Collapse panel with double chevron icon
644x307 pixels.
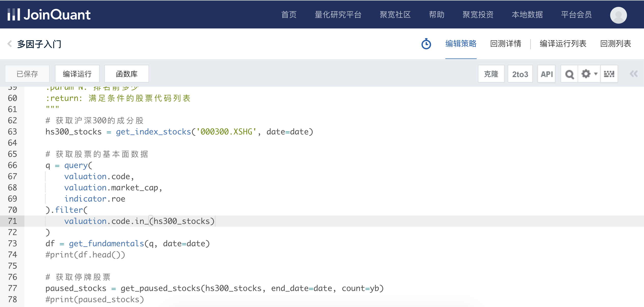click(x=634, y=74)
